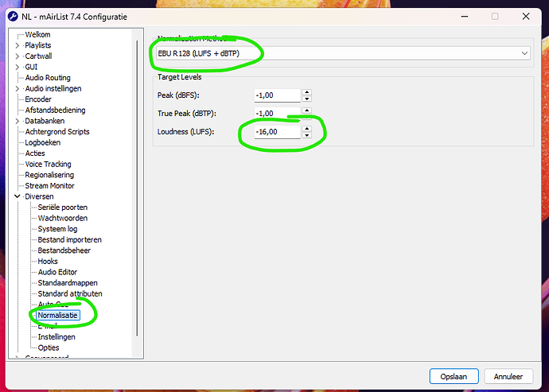Open Seriële poorten settings
Viewport: 549px width, 392px height.
coord(62,208)
